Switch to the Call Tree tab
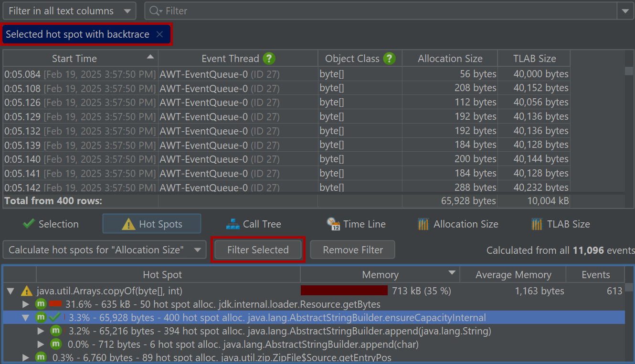The width and height of the screenshot is (635, 364). tap(254, 224)
